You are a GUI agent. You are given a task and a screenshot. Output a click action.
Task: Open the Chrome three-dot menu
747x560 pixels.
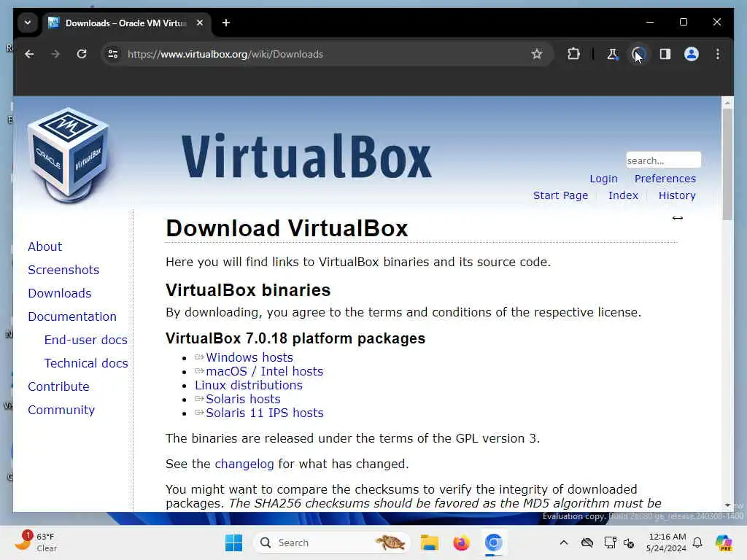(x=718, y=54)
